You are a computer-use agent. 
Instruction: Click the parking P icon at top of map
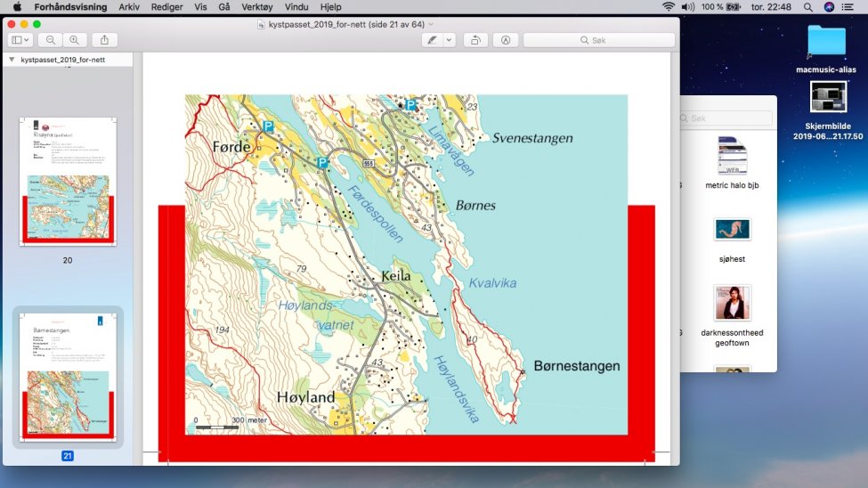pos(410,104)
